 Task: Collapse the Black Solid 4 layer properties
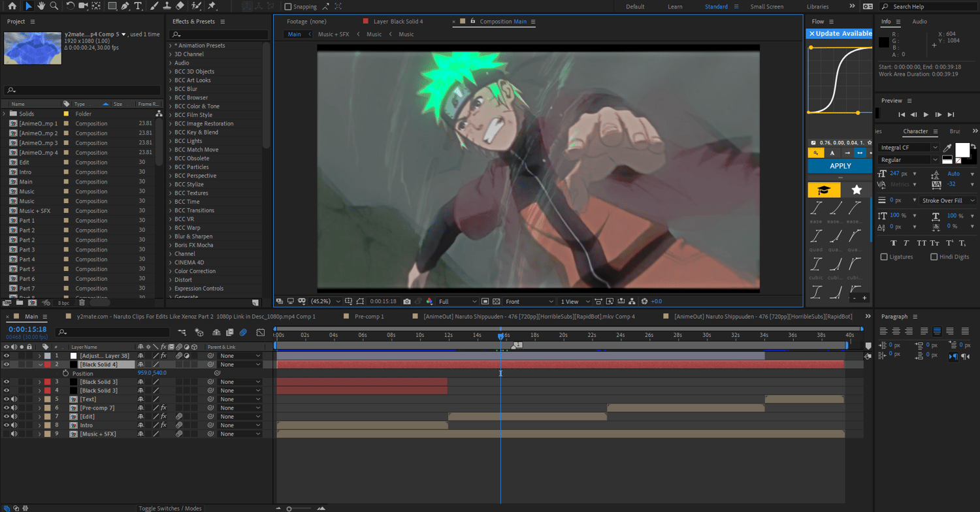(40, 364)
